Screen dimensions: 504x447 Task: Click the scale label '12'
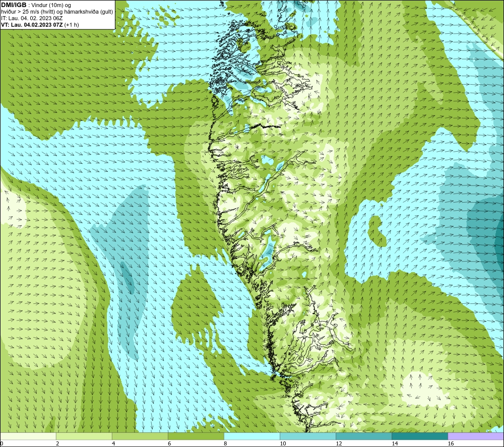point(339,444)
